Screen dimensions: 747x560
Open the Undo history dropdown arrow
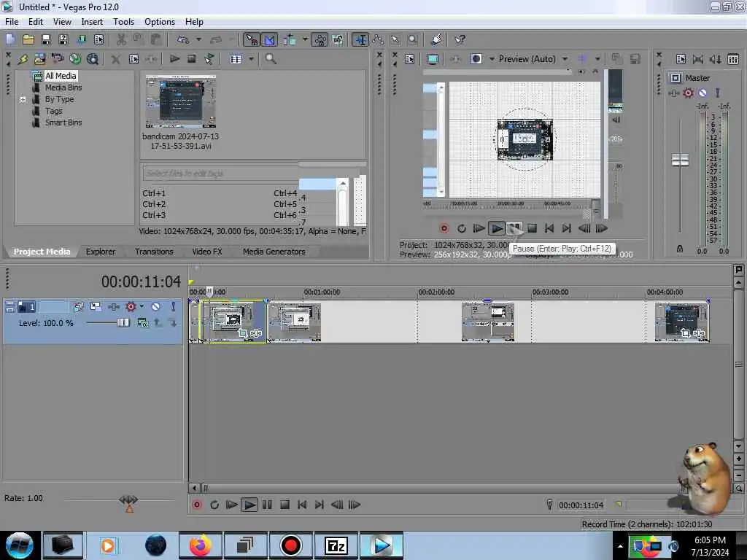click(x=198, y=39)
